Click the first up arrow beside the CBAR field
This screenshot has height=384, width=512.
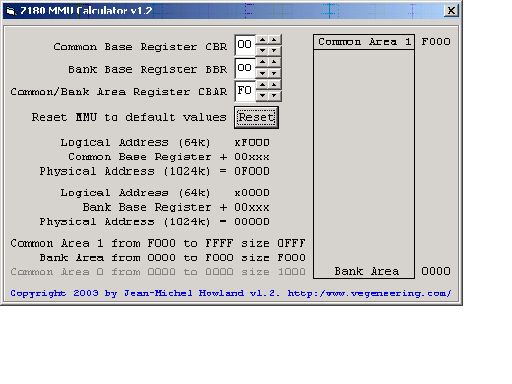coord(263,85)
